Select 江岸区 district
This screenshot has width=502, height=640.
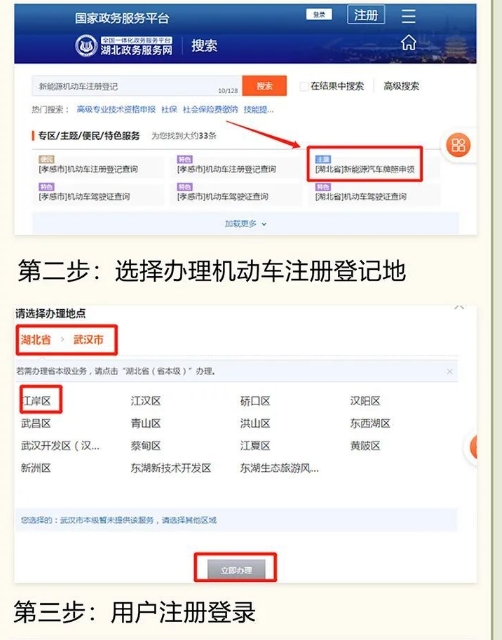pyautogui.click(x=36, y=401)
